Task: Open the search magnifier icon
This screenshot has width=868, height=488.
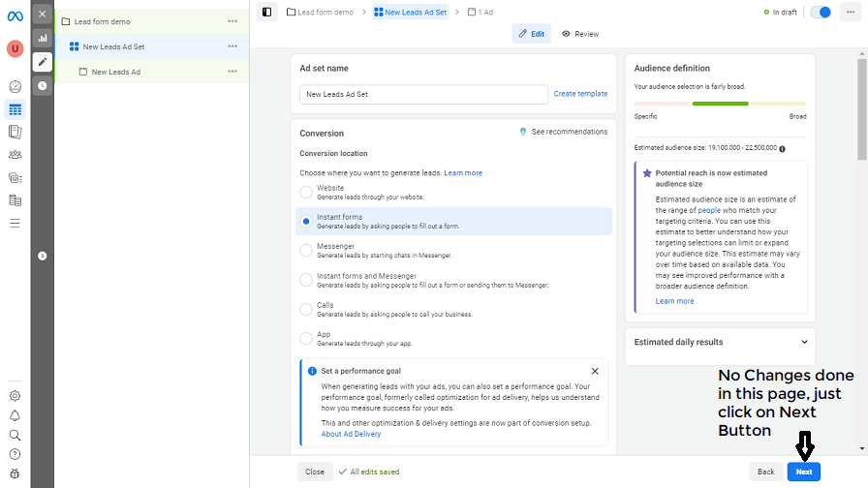Action: click(15, 435)
